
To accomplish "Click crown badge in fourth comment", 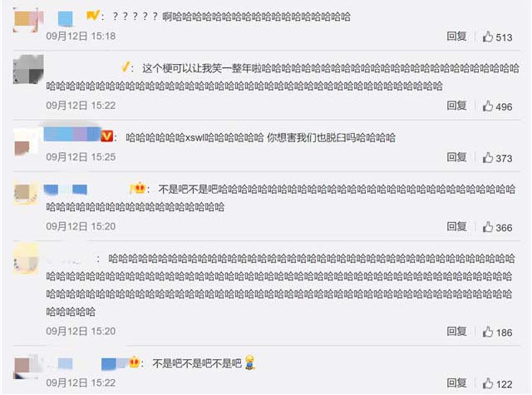I will point(138,188).
